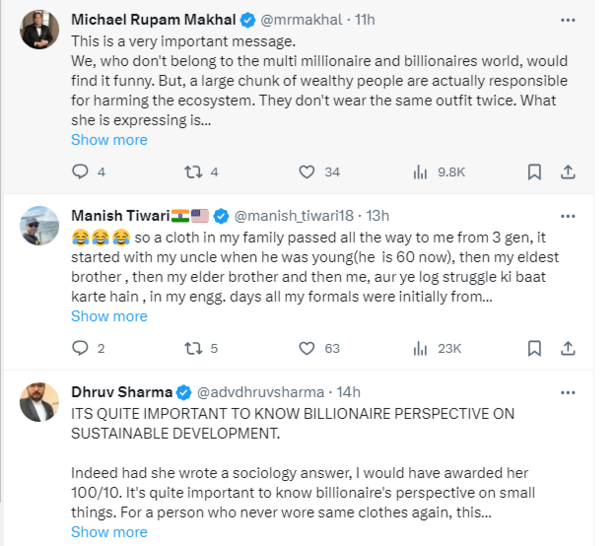Share Michael Rupam Makhal's tweet
The width and height of the screenshot is (616, 546).
567,172
